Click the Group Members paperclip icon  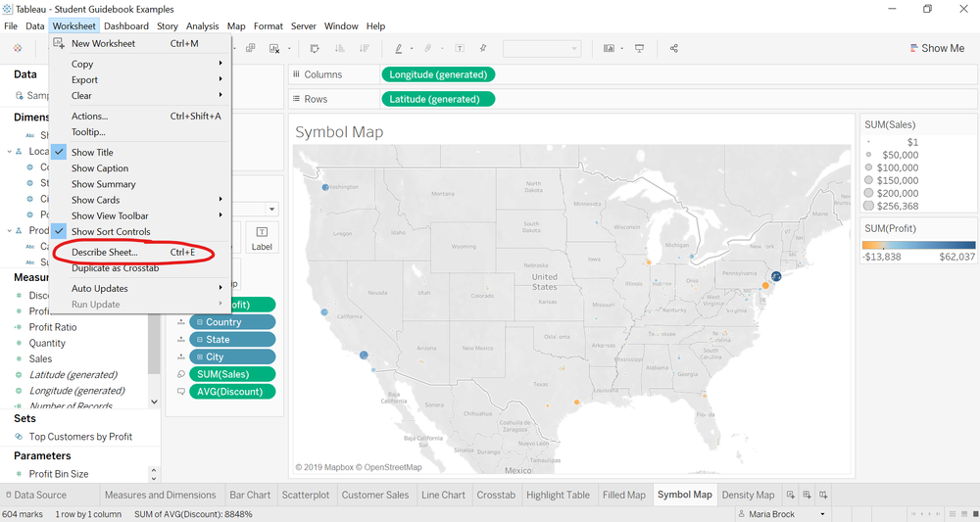(x=428, y=48)
